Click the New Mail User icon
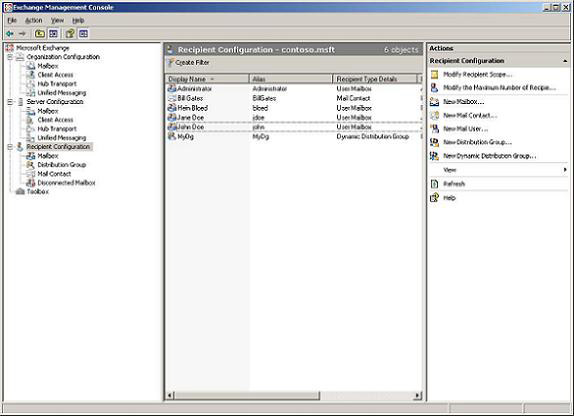Image resolution: width=574 pixels, height=416 pixels. coord(435,129)
